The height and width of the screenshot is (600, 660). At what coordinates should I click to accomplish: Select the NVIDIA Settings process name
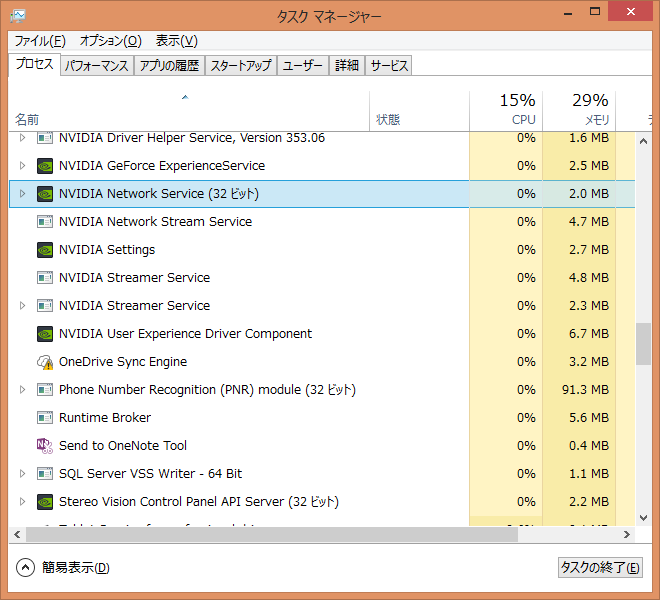[x=107, y=250]
